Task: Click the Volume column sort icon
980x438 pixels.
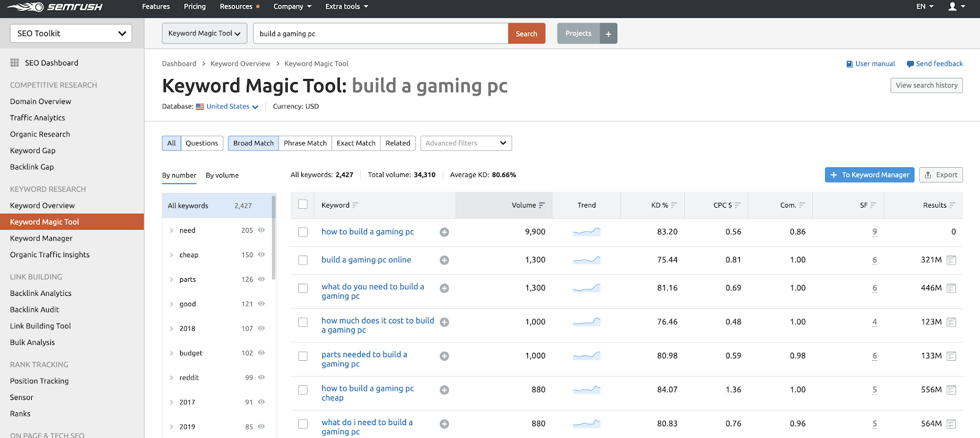Action: [542, 205]
